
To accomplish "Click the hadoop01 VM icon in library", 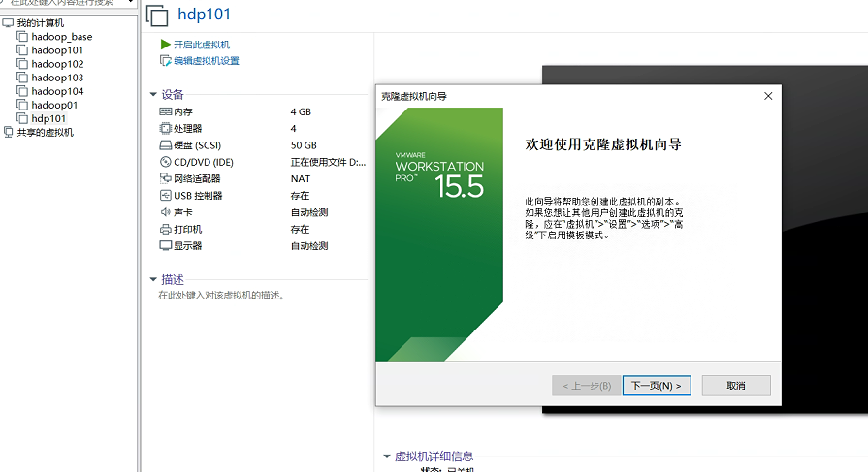I will pyautogui.click(x=22, y=105).
